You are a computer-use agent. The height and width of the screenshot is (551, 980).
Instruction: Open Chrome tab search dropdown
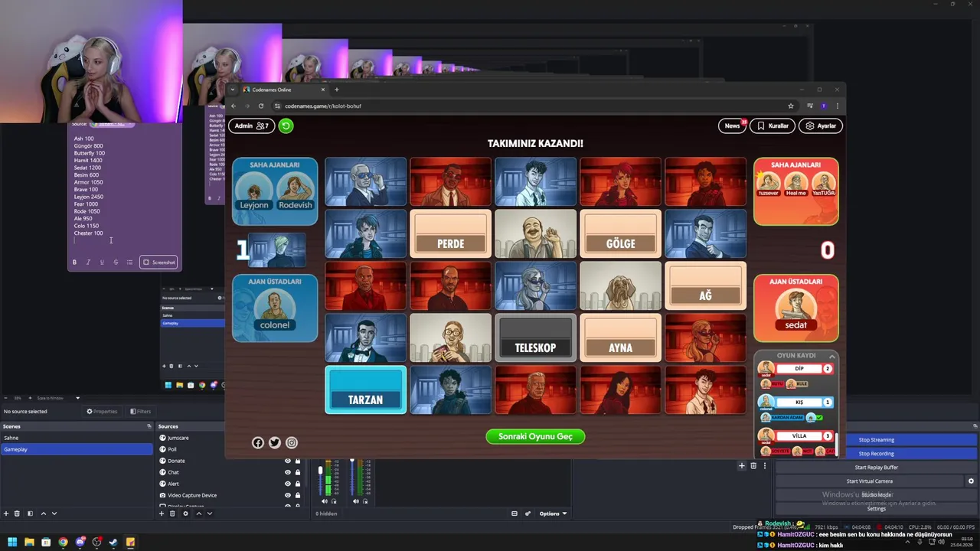[x=233, y=90]
